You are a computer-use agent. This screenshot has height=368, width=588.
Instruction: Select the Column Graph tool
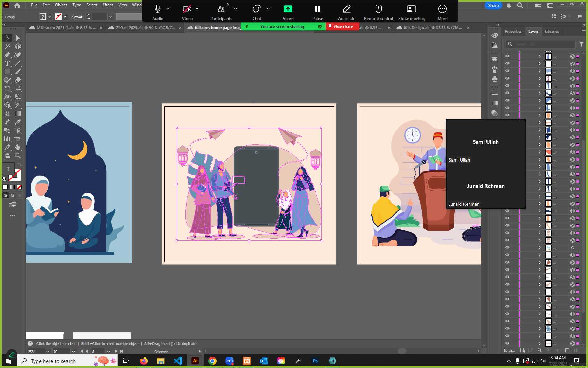coord(7,139)
